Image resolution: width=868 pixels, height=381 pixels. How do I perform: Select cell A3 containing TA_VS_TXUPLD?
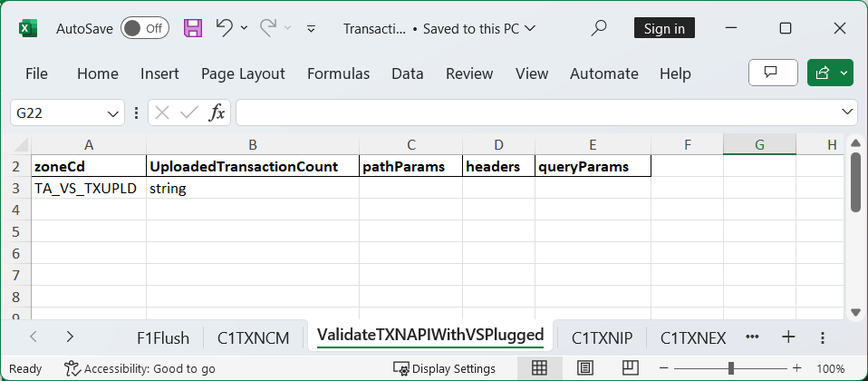click(x=88, y=189)
